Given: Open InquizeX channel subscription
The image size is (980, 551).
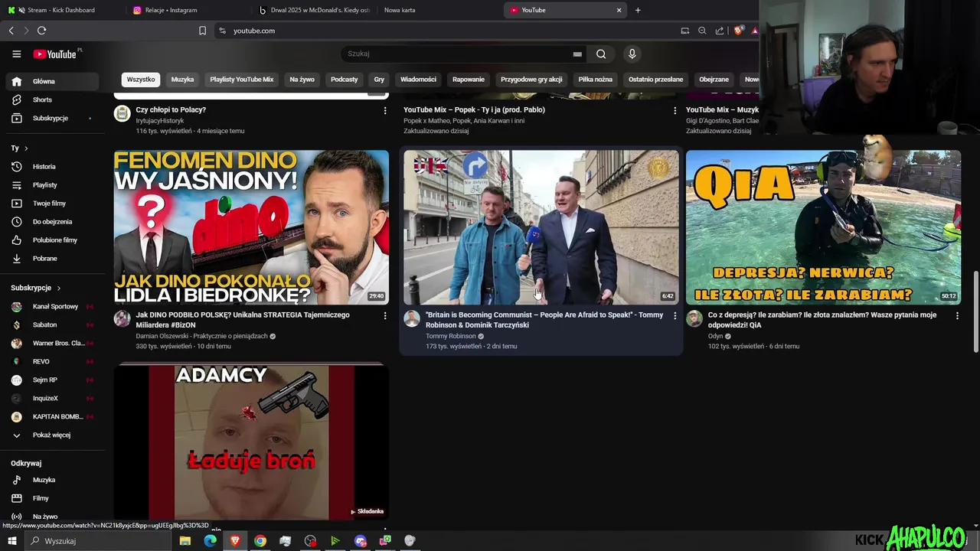Looking at the screenshot, I should coord(52,398).
